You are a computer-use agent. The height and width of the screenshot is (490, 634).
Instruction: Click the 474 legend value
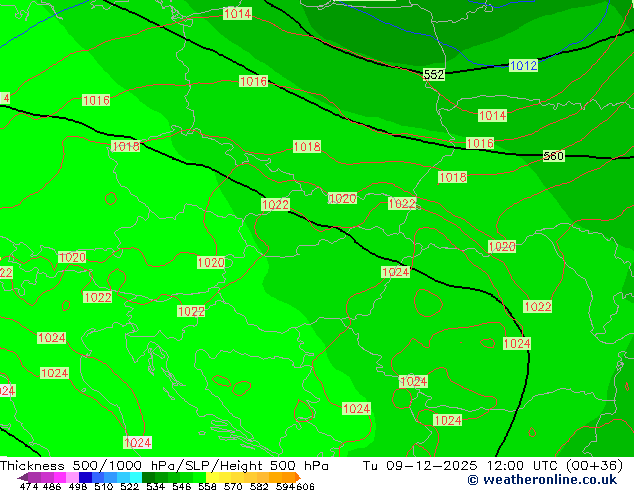(x=29, y=486)
